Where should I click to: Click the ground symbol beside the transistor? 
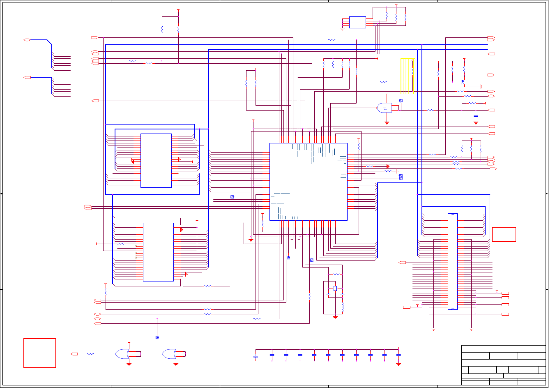482,87
